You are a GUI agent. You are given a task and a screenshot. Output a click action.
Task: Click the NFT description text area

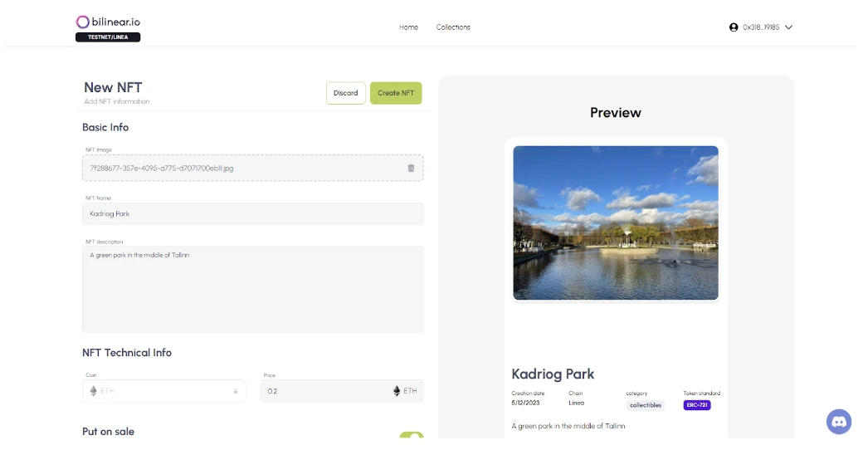(253, 289)
